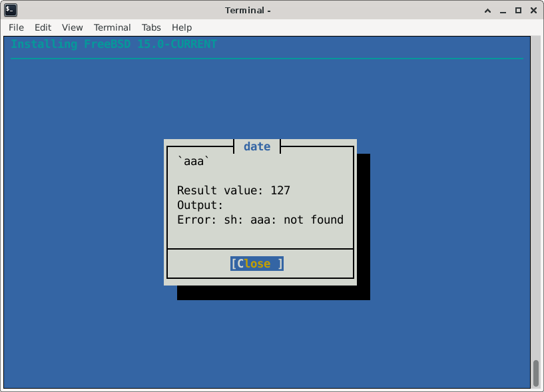The width and height of the screenshot is (544, 392).
Task: Roll up the window with the arrow icon
Action: (x=489, y=10)
